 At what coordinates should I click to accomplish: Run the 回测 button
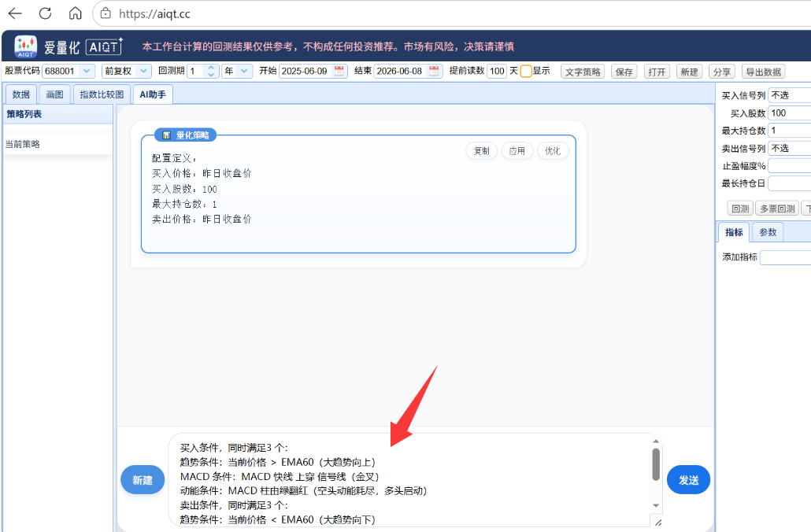pyautogui.click(x=740, y=209)
